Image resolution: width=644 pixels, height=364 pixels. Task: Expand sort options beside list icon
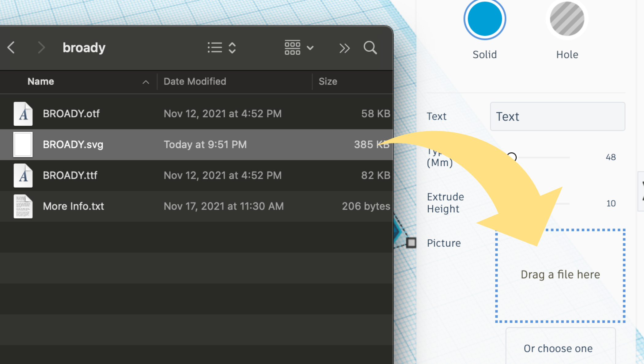point(232,47)
